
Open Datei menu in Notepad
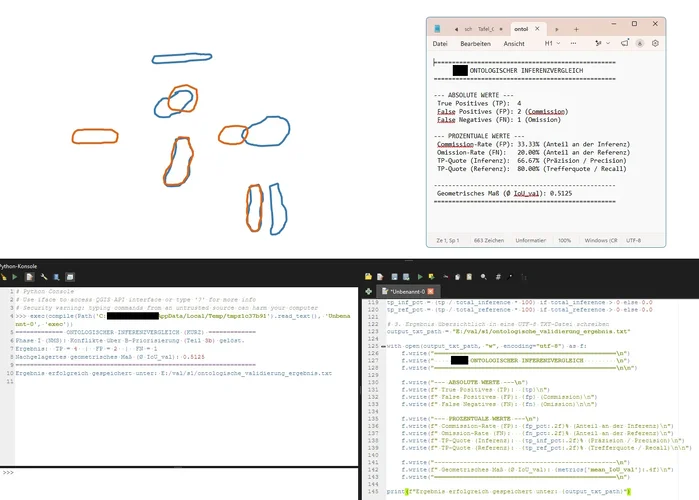point(440,44)
